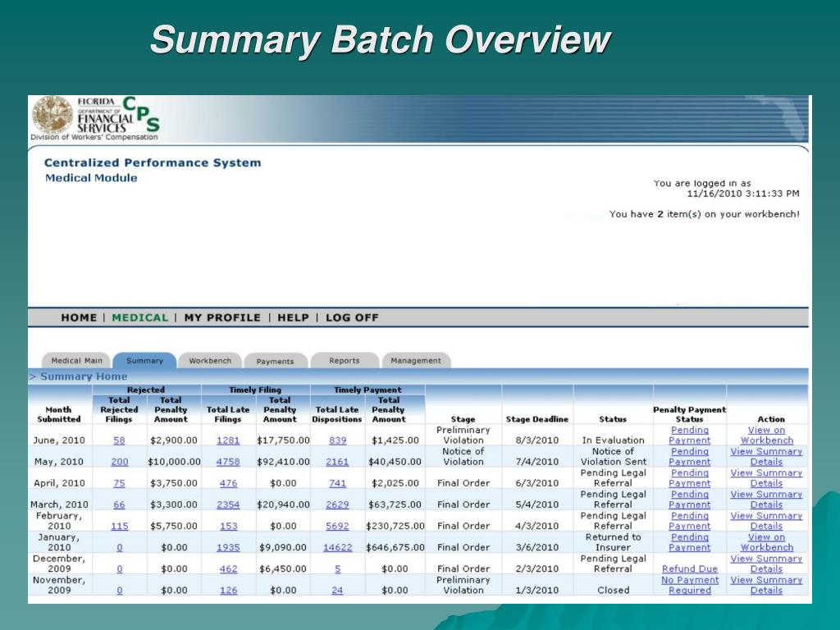Screen dimensions: 840x630
Task: Open the 476 late filings link
Action: (228, 483)
